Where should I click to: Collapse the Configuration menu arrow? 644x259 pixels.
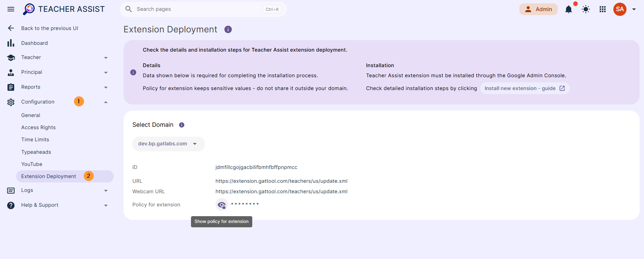(x=106, y=102)
